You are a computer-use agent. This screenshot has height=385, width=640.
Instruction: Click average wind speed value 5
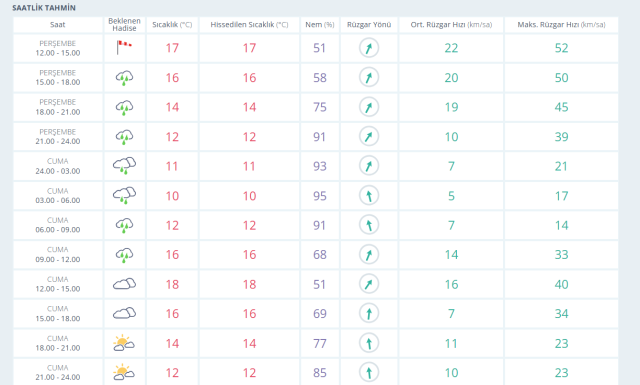[x=451, y=196]
